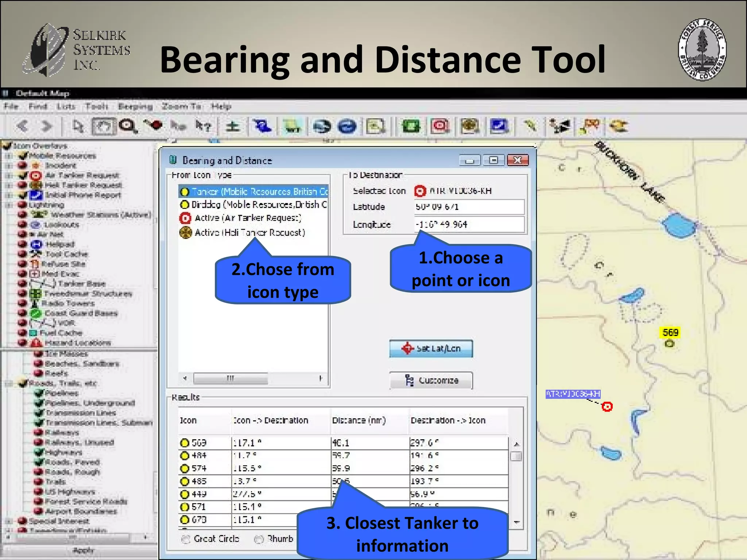Click the red target ATR icon on map
Viewport: 747px width, 560px height.
point(607,407)
